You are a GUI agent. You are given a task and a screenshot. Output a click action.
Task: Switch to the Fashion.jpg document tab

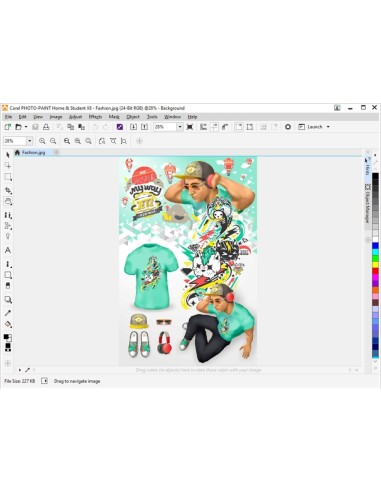coord(33,152)
